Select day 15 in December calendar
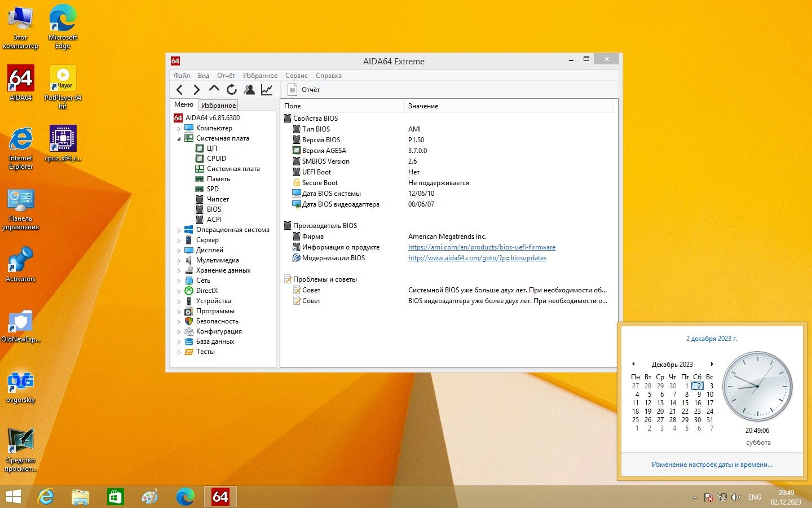 coord(685,403)
